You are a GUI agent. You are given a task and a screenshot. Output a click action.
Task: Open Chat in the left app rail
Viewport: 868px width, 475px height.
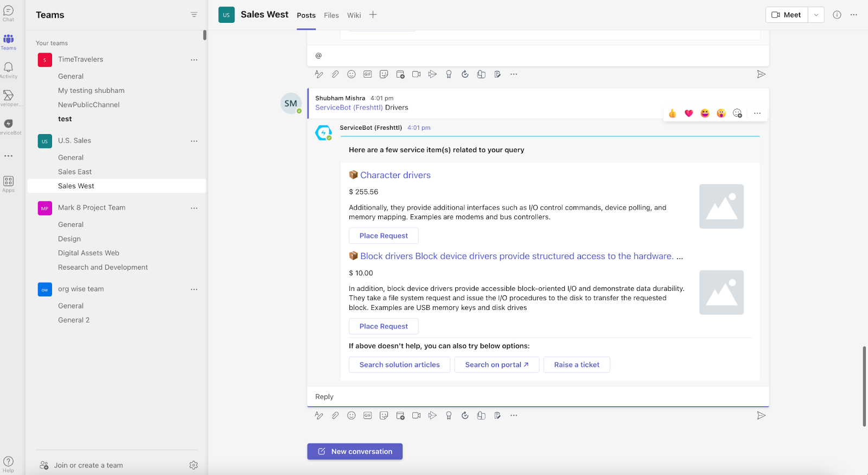pyautogui.click(x=9, y=14)
